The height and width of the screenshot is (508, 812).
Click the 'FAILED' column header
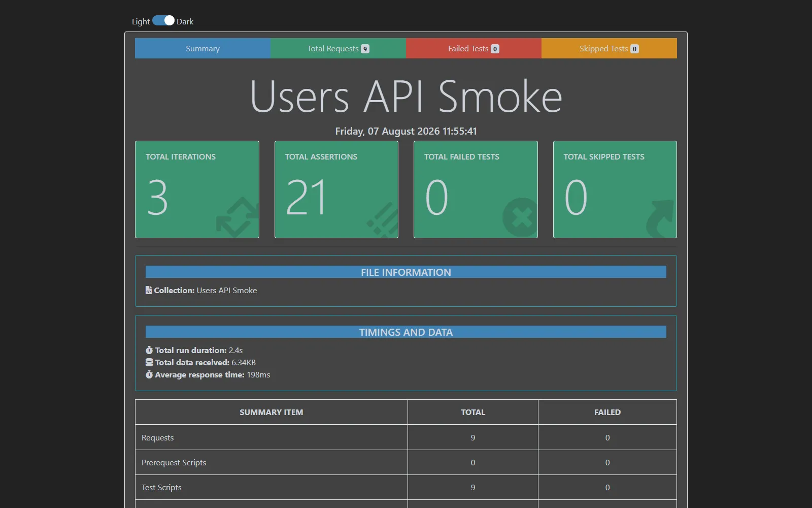pos(607,412)
